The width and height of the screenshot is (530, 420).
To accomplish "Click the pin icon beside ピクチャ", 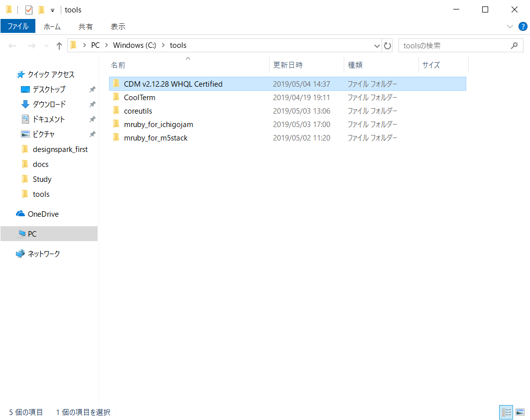I will [92, 134].
